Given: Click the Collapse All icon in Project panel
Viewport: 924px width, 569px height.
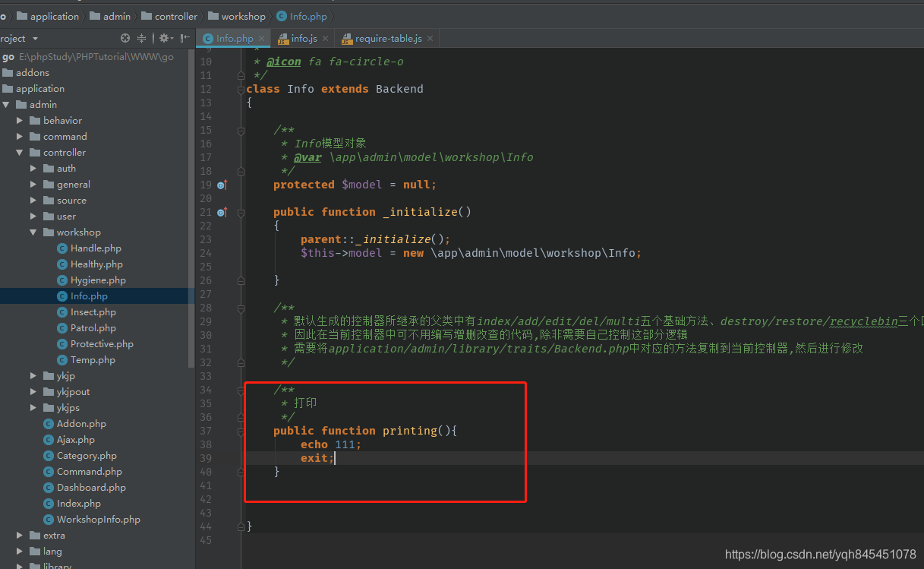Looking at the screenshot, I should [142, 38].
